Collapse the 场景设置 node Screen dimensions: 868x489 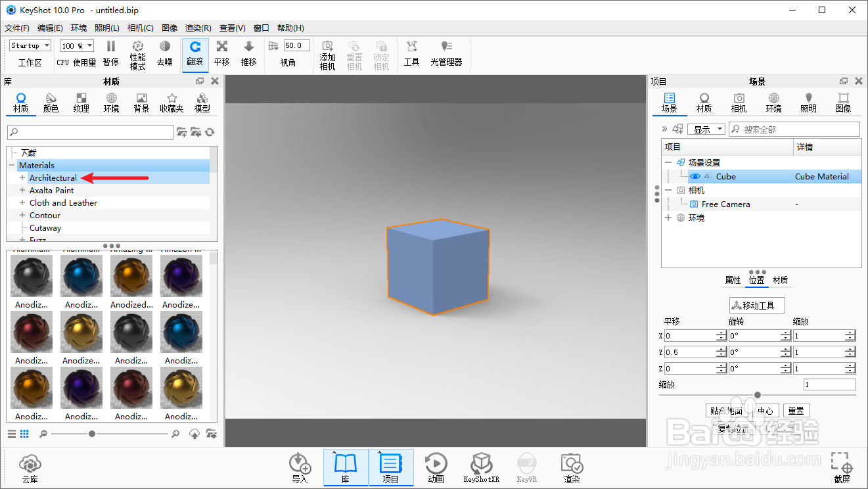pos(668,162)
